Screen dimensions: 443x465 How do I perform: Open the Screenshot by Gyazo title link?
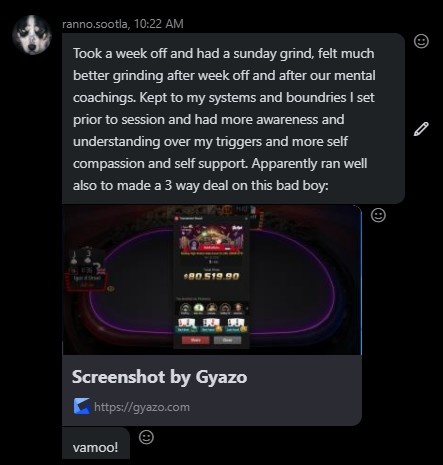tap(159, 377)
